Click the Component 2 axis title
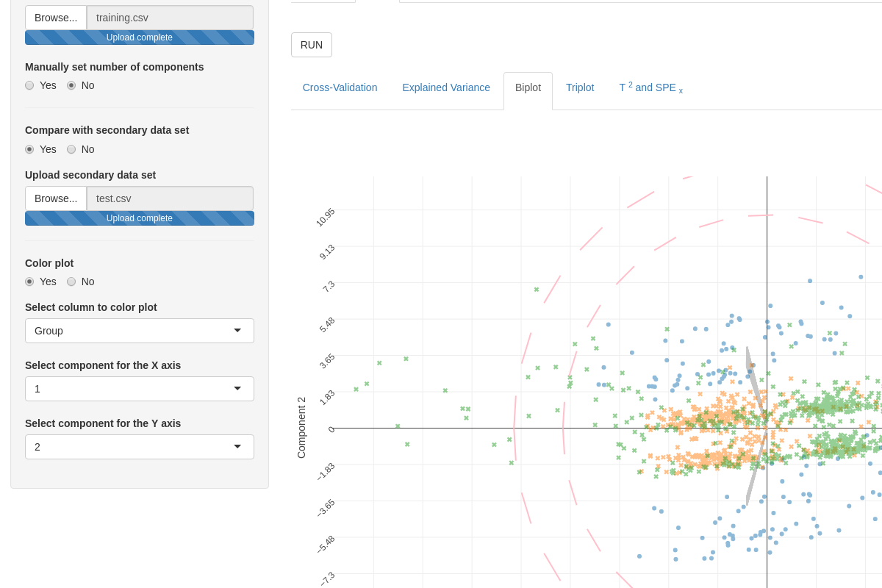The width and height of the screenshot is (882, 588). coord(301,428)
